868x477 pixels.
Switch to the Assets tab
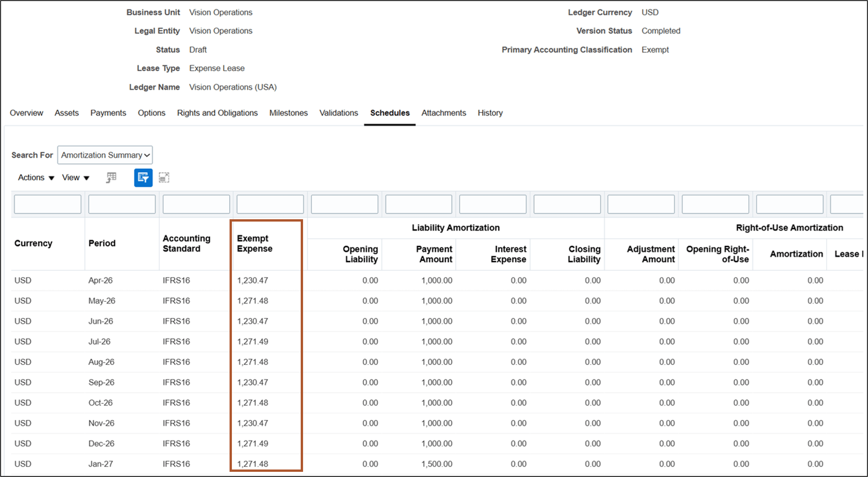67,113
